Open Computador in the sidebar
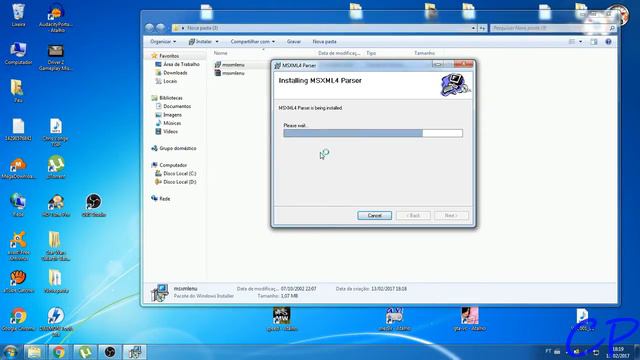This screenshot has width=640, height=360. [173, 165]
